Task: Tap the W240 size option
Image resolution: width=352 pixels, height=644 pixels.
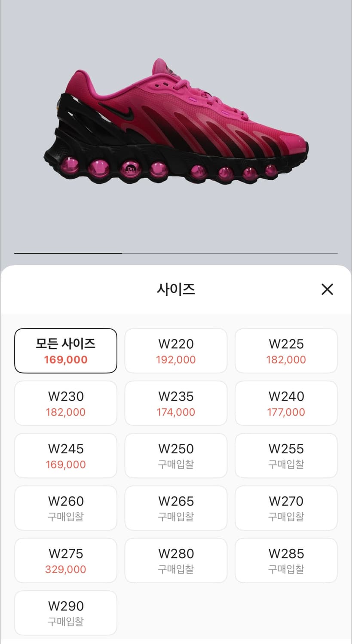Action: [x=286, y=403]
